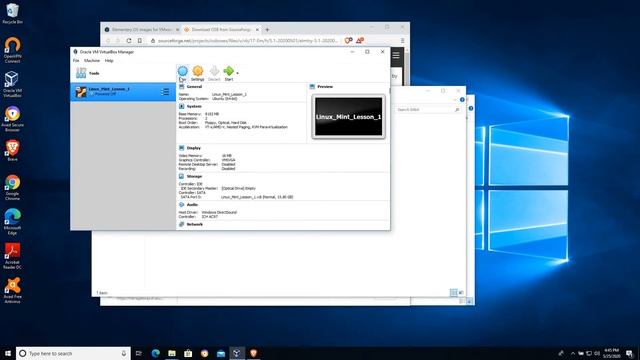Open Acrobat Reader DC desktop shortcut
Viewport: 640px width, 360px height.
click(12, 256)
